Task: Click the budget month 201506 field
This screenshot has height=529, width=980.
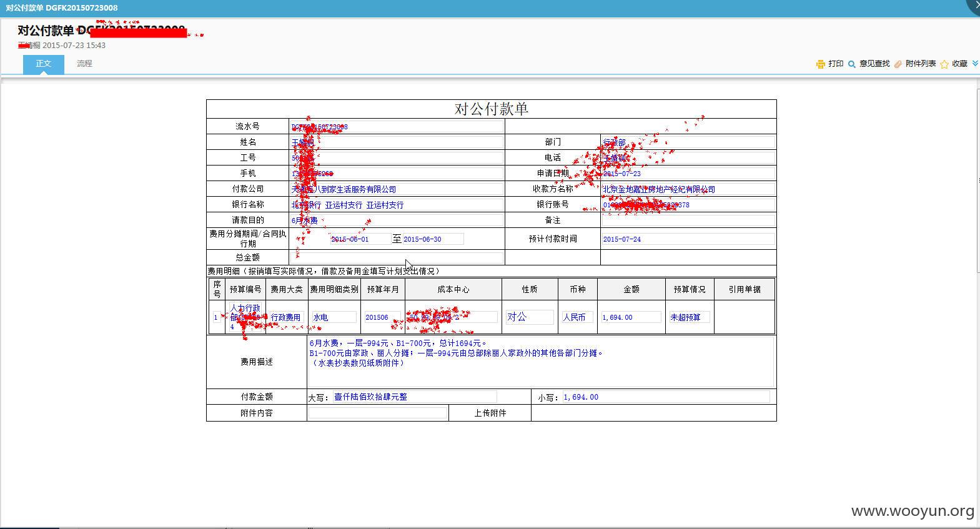Action: pyautogui.click(x=383, y=317)
